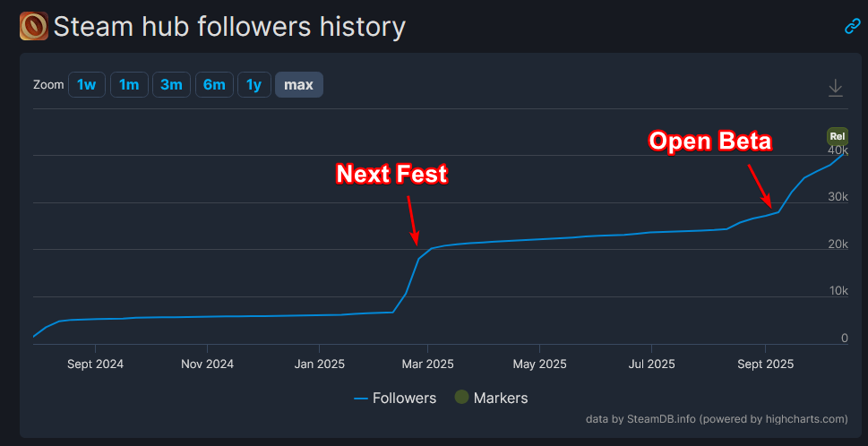This screenshot has height=446, width=868.
Task: Click the green Markers legend dot
Action: (462, 398)
